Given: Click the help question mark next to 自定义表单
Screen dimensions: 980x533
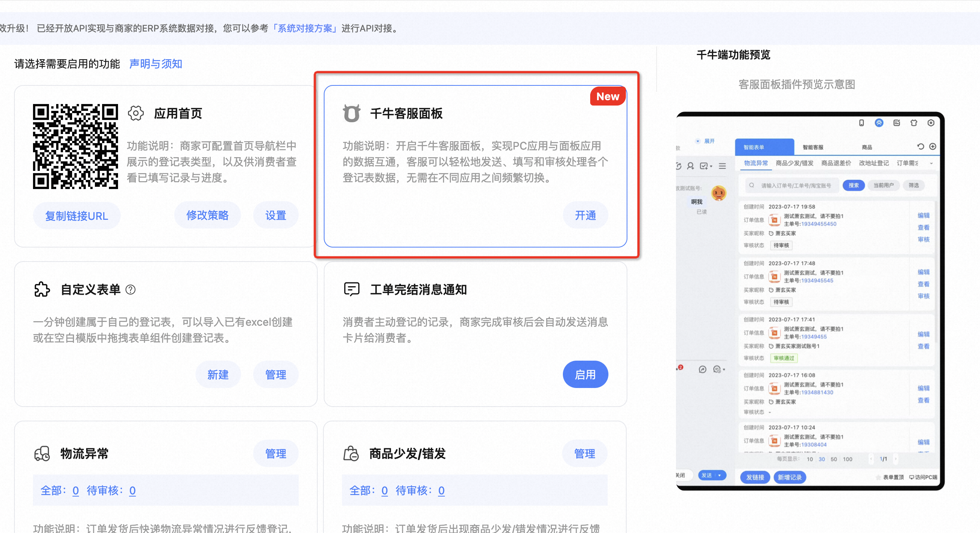Looking at the screenshot, I should [x=131, y=290].
